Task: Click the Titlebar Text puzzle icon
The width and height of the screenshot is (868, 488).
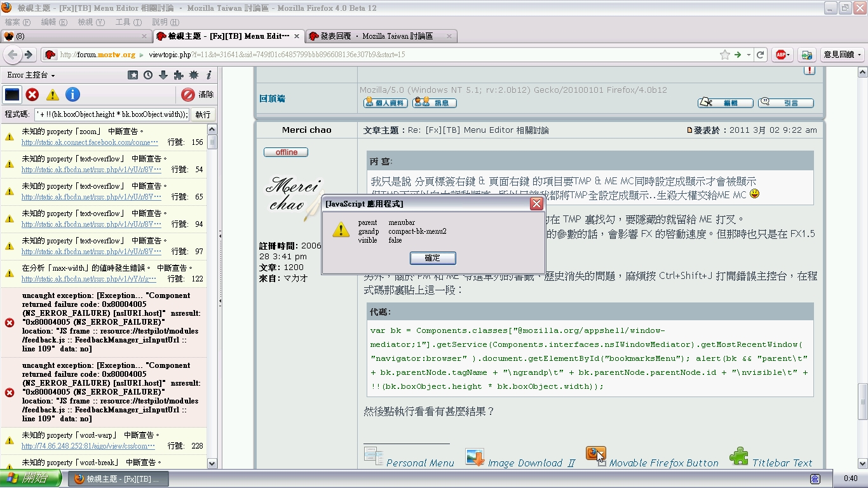Action: (x=739, y=456)
